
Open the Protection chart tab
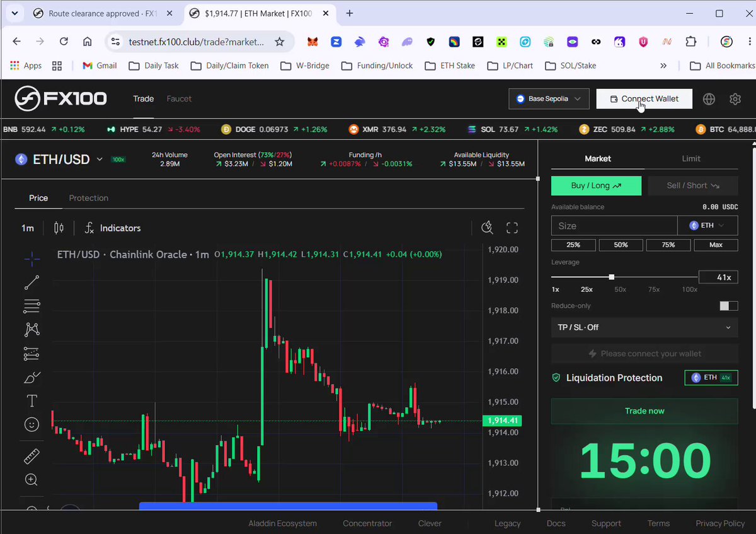click(x=89, y=198)
